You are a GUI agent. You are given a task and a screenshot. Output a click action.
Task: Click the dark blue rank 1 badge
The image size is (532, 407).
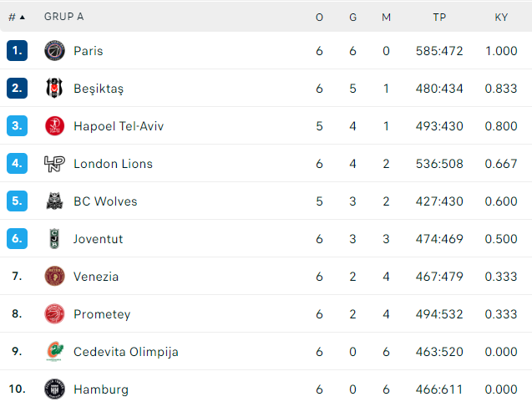[17, 51]
